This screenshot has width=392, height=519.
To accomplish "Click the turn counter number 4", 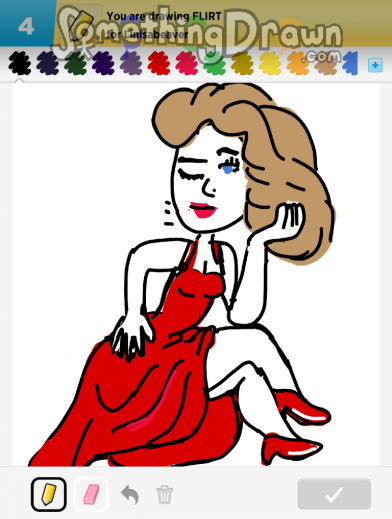I will tap(26, 26).
